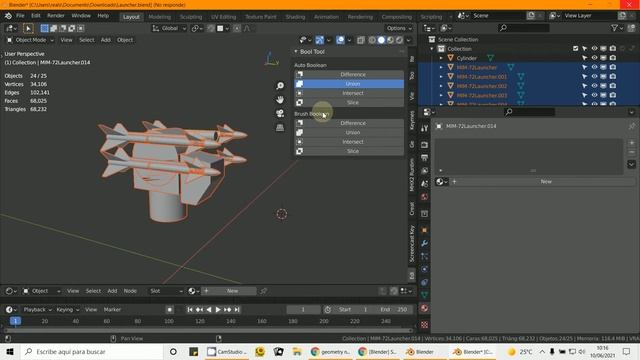
Task: Click the pin icon next to MIM-72Launcher.014
Action: [x=631, y=126]
